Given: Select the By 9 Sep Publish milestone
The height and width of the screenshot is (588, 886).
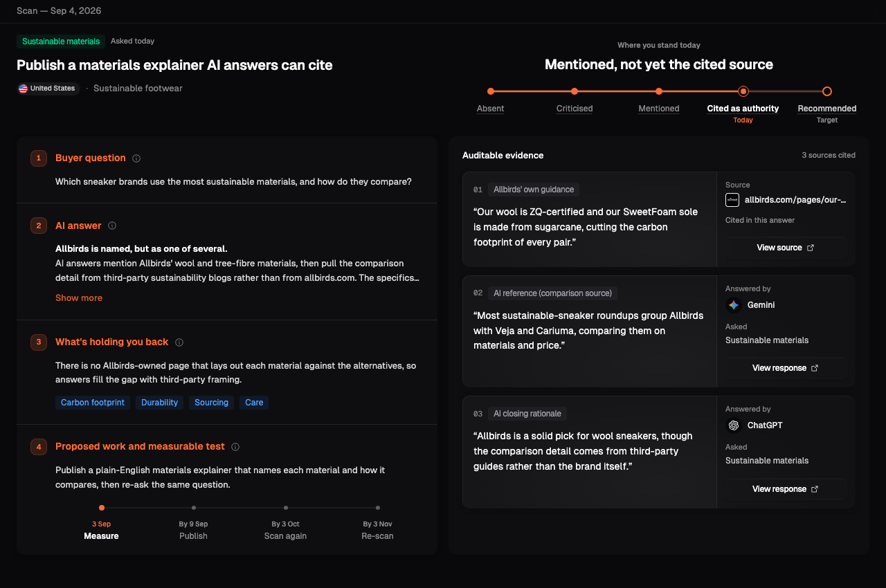Looking at the screenshot, I should 193,529.
